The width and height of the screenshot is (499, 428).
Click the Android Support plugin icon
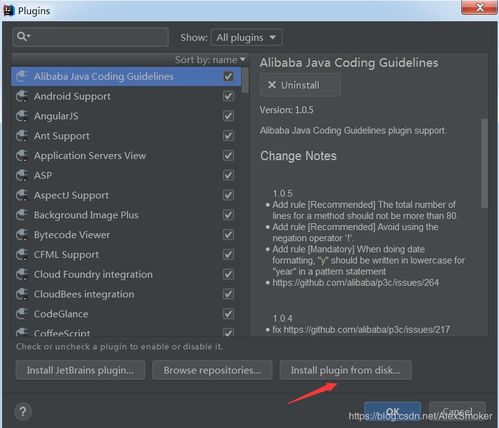click(22, 96)
